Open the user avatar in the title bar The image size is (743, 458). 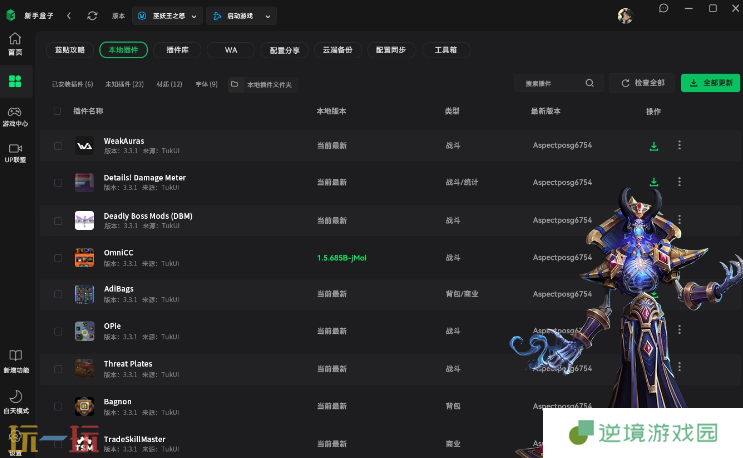625,16
